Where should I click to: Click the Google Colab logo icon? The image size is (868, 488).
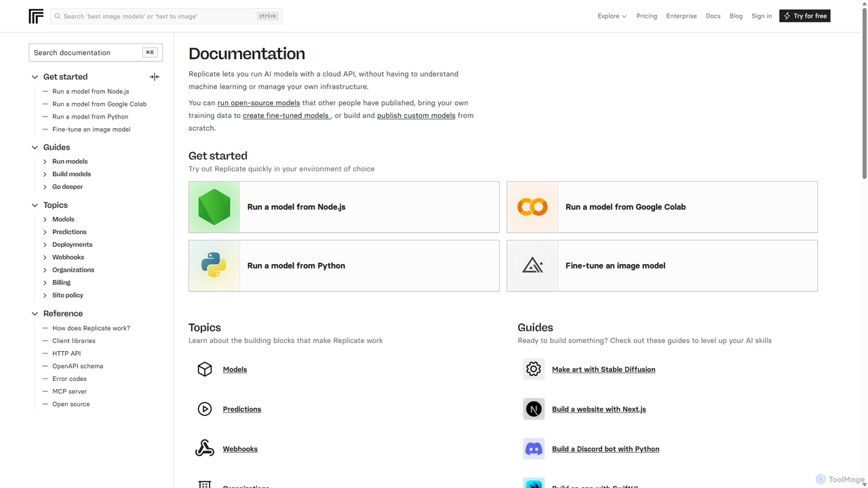pyautogui.click(x=532, y=207)
